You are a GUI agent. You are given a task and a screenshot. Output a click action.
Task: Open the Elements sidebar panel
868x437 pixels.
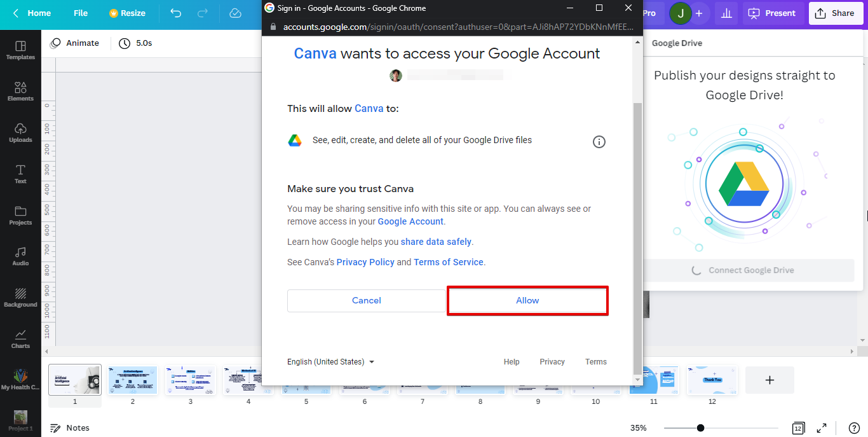(x=20, y=92)
